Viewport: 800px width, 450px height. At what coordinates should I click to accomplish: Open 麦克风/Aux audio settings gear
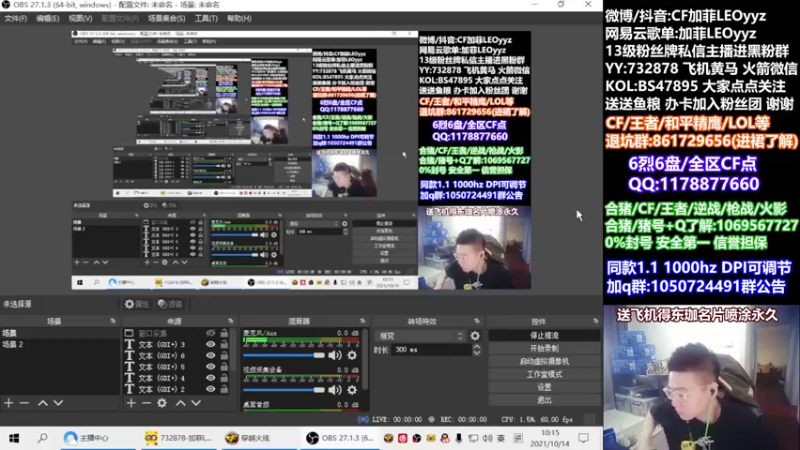(x=352, y=355)
